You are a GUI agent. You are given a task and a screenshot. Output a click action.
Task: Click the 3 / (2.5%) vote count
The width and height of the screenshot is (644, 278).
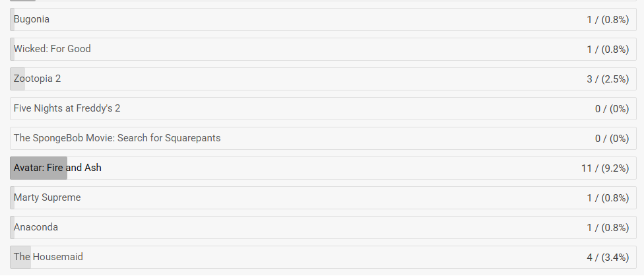click(608, 79)
